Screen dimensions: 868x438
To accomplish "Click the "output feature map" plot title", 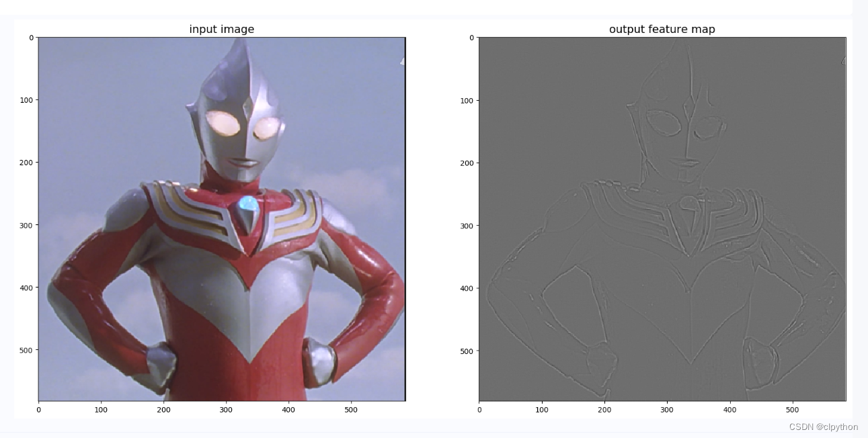I will click(662, 29).
